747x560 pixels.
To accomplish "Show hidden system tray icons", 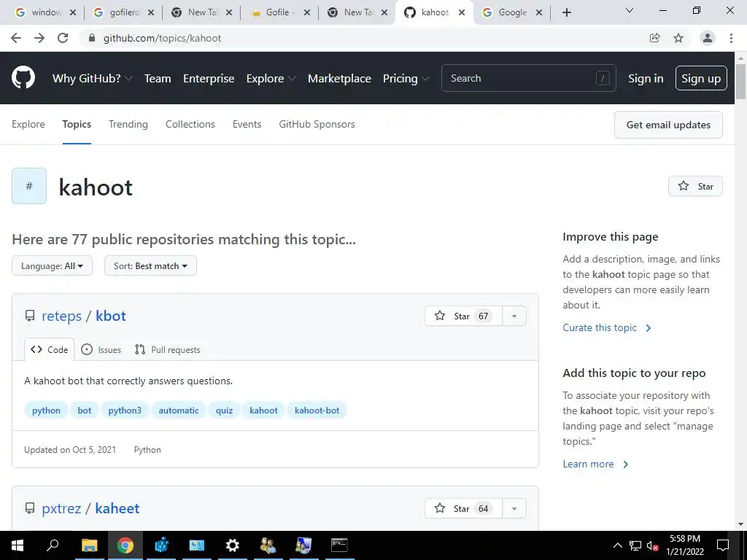I will coord(617,545).
